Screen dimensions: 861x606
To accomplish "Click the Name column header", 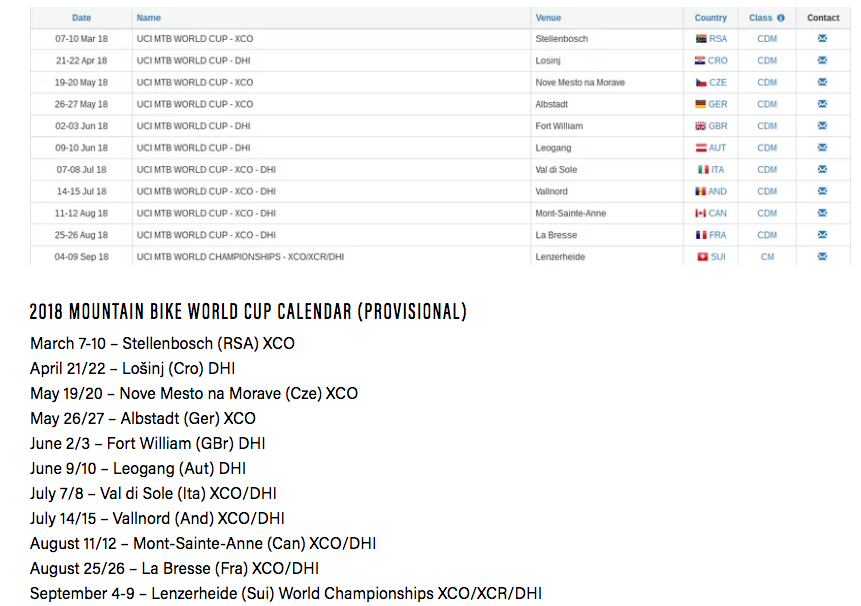I will click(x=148, y=17).
